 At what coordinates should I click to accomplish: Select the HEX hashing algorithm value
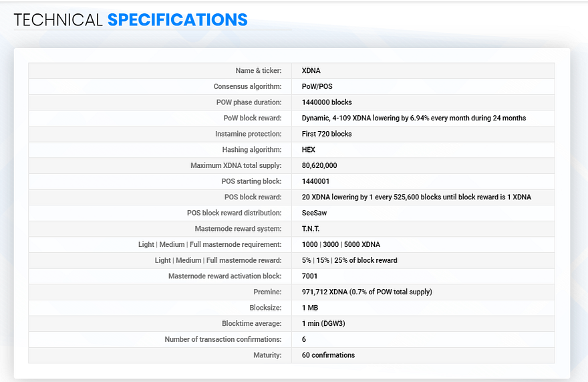coord(308,149)
